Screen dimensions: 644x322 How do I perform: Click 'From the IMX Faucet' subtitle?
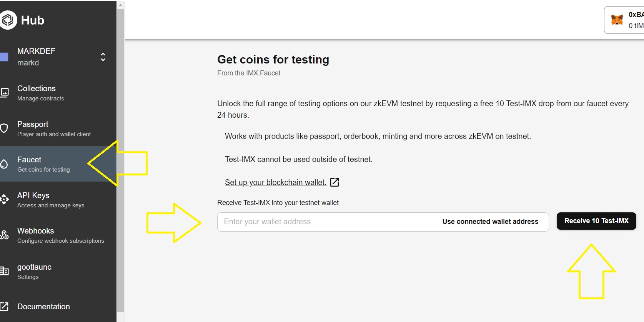(x=249, y=73)
